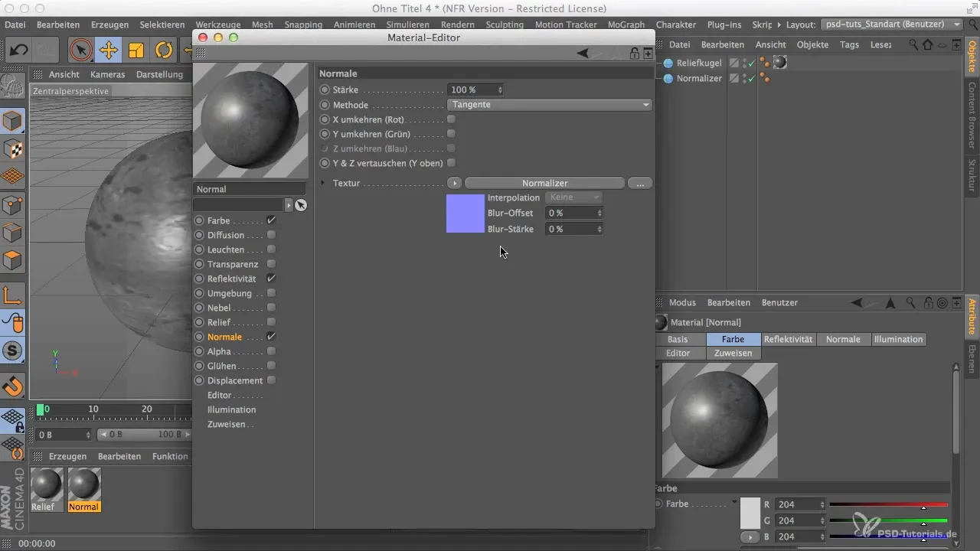Toggle the Normale channel checkbox
The image size is (980, 551).
coord(271,337)
